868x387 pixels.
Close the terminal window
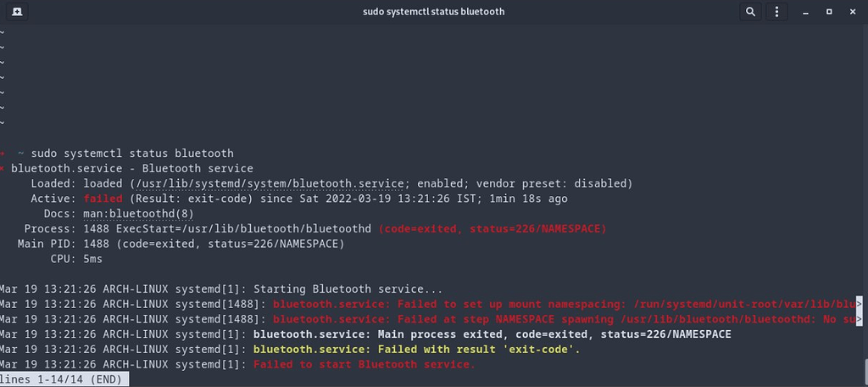pyautogui.click(x=854, y=12)
